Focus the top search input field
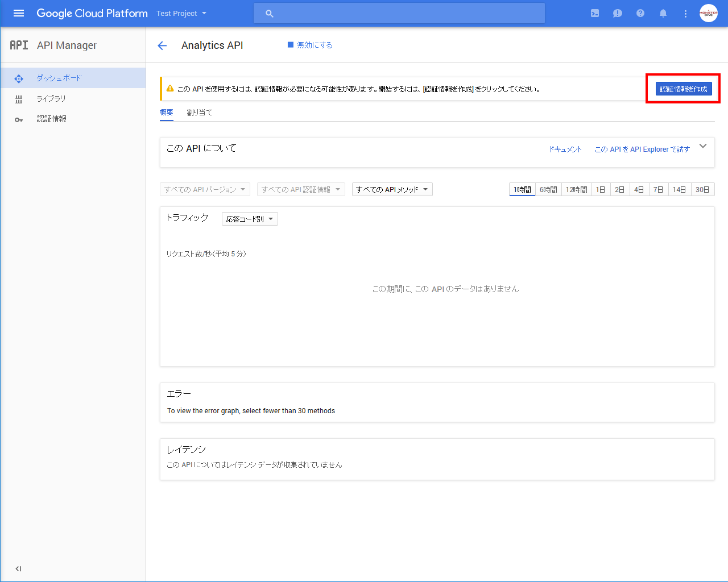The height and width of the screenshot is (582, 728). tap(399, 13)
